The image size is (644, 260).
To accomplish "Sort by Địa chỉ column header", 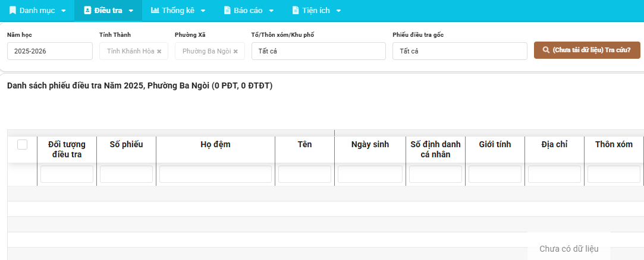I will 554,149.
